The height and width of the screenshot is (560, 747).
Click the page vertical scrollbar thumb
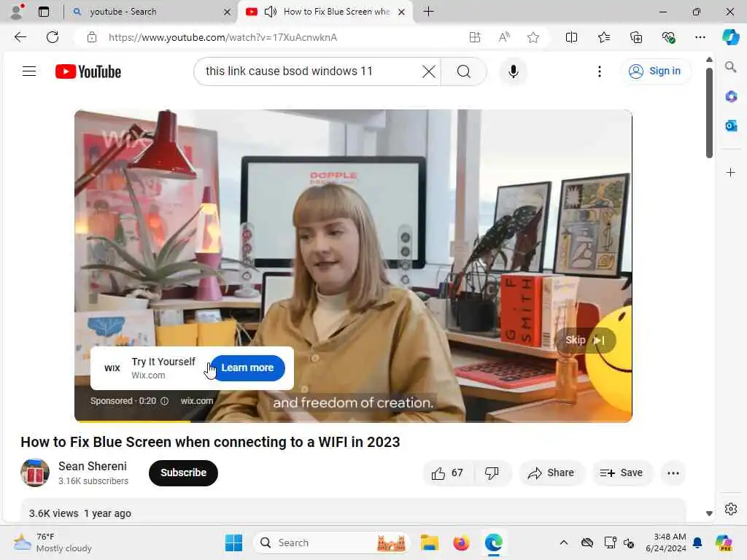(x=709, y=113)
